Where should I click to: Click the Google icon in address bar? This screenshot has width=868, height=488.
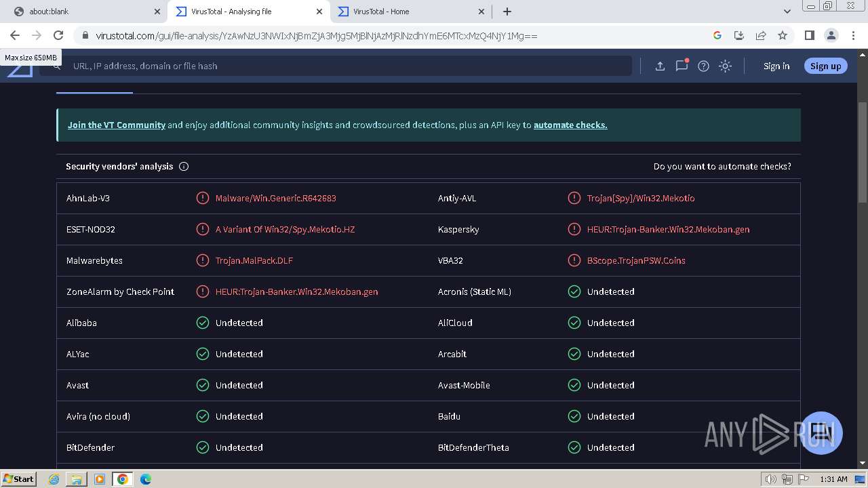[717, 35]
